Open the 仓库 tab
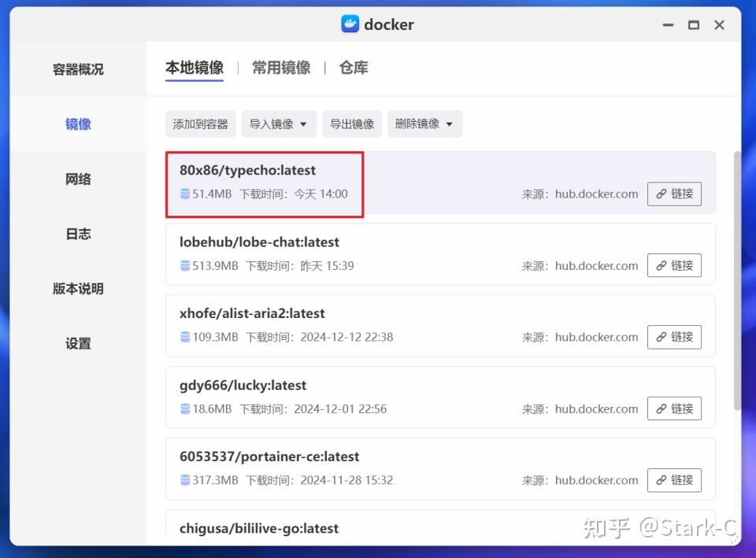 click(x=354, y=68)
